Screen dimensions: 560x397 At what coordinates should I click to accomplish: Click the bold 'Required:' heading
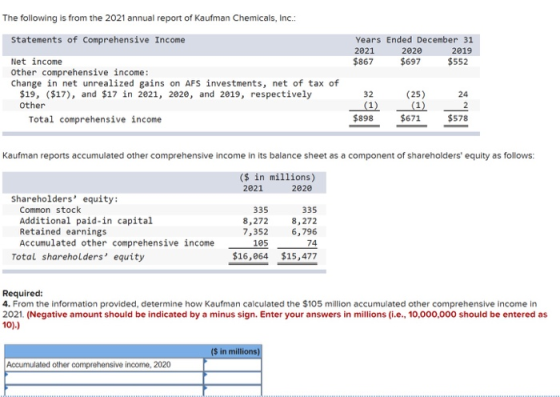(22, 293)
